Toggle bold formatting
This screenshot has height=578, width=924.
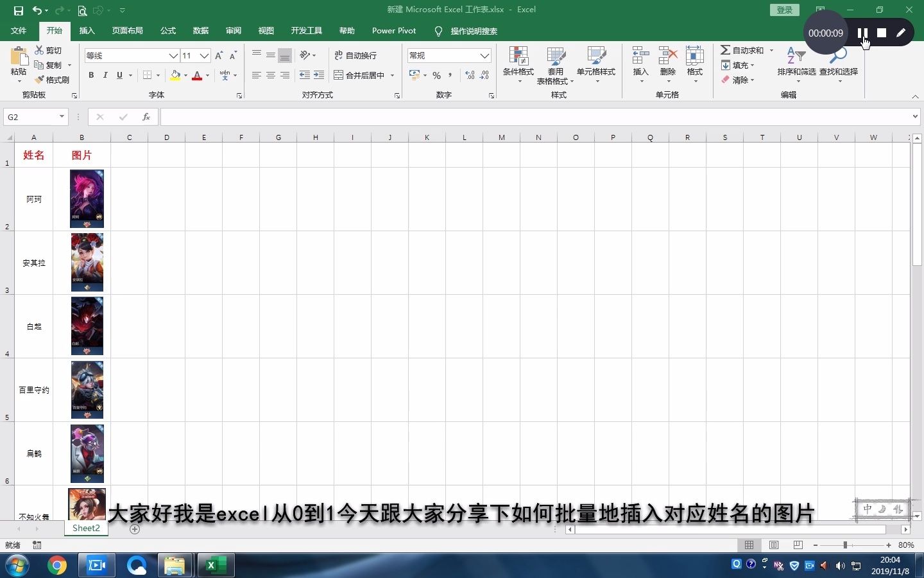(91, 75)
